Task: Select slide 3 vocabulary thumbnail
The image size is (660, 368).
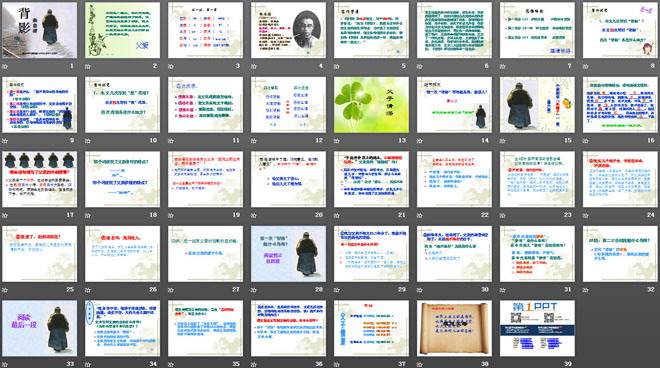Action: click(x=205, y=30)
